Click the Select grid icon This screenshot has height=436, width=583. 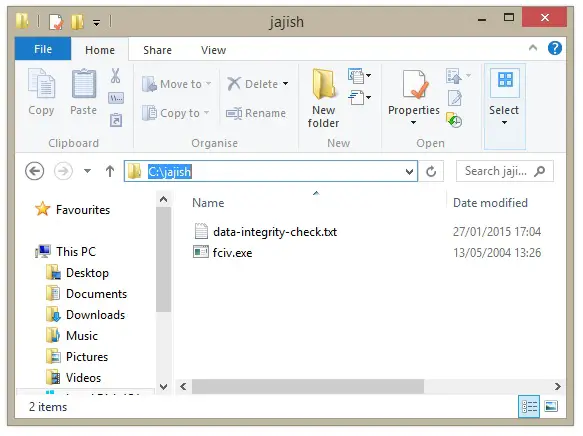505,80
